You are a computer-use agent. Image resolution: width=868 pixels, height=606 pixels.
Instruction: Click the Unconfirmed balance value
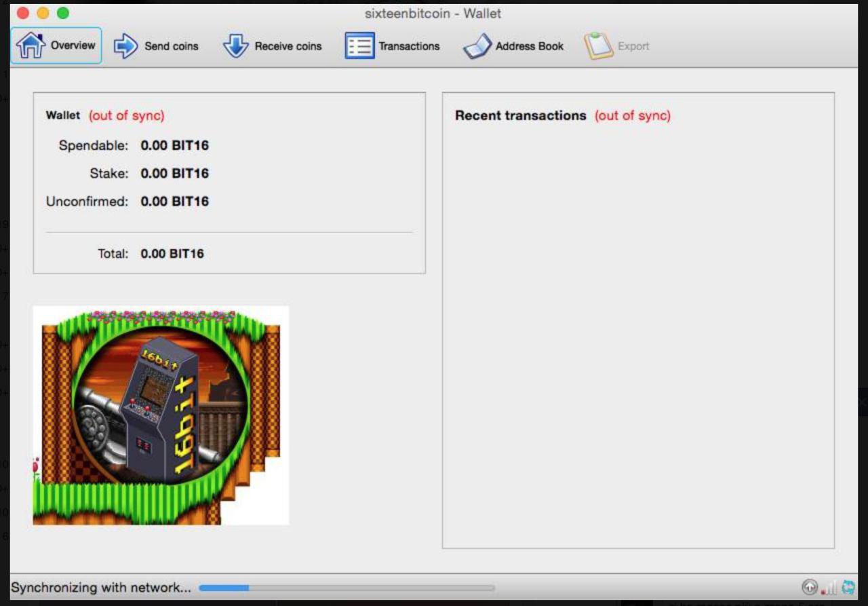(x=175, y=201)
